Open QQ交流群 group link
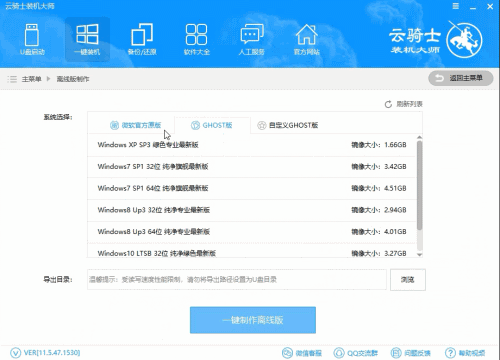The width and height of the screenshot is (500, 360). coord(356,353)
